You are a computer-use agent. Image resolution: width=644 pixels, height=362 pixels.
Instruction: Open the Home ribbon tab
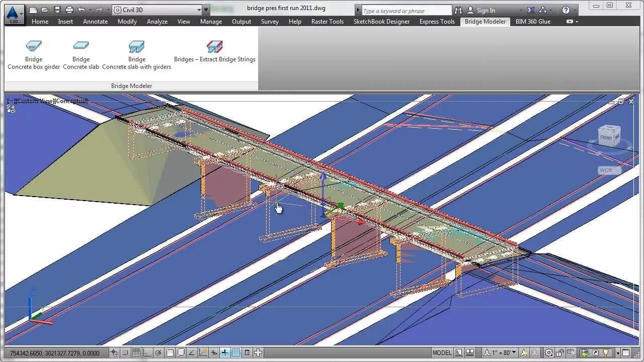pyautogui.click(x=40, y=22)
